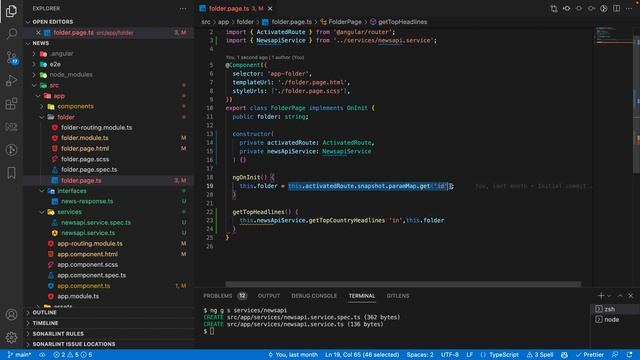The image size is (640, 360).
Task: Click errors and warnings count in status bar
Action: [73, 355]
